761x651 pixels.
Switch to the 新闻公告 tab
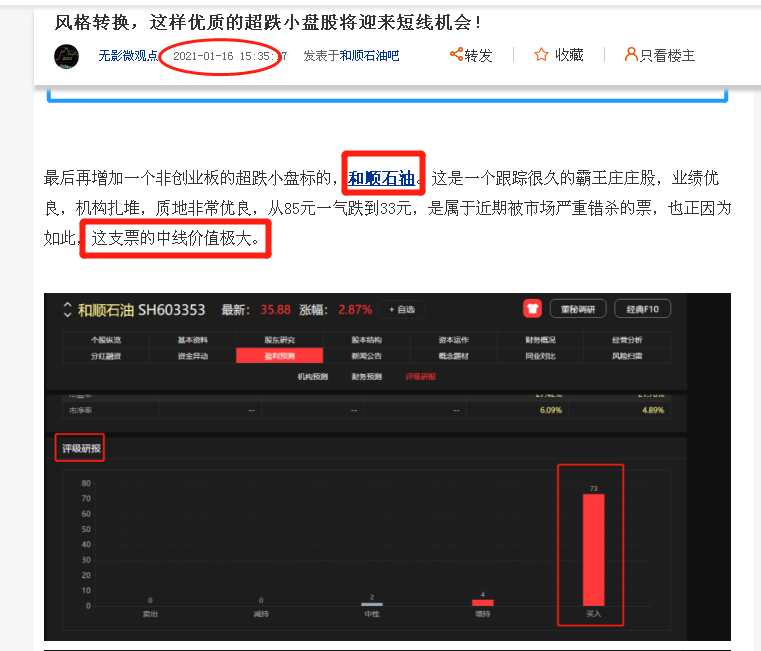click(366, 356)
